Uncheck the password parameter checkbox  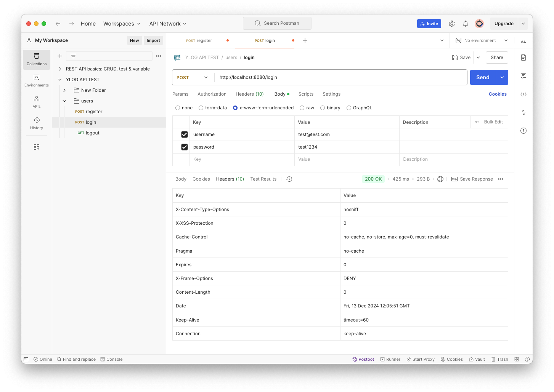[185, 147]
